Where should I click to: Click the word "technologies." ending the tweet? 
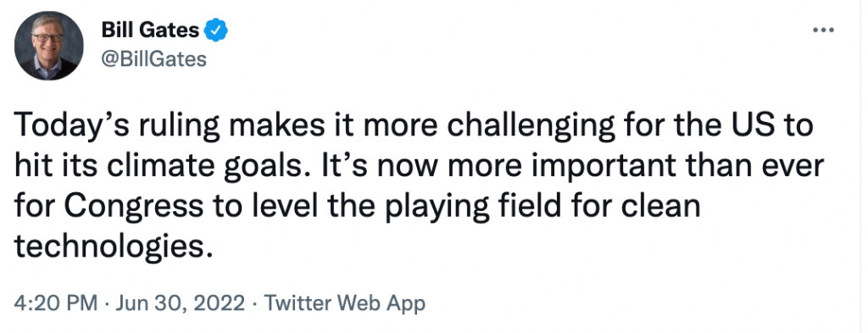click(114, 247)
